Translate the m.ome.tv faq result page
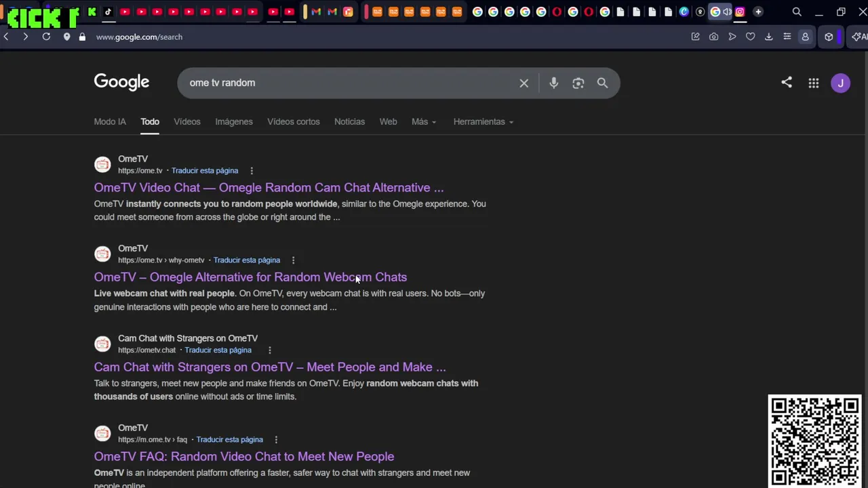 point(229,440)
